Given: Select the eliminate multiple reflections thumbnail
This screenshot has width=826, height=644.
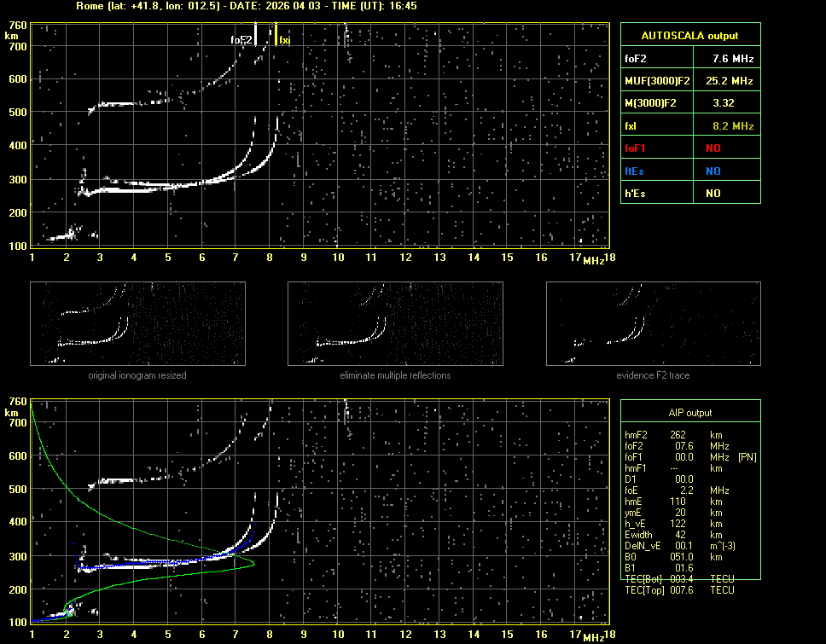Looking at the screenshot, I should (x=395, y=323).
